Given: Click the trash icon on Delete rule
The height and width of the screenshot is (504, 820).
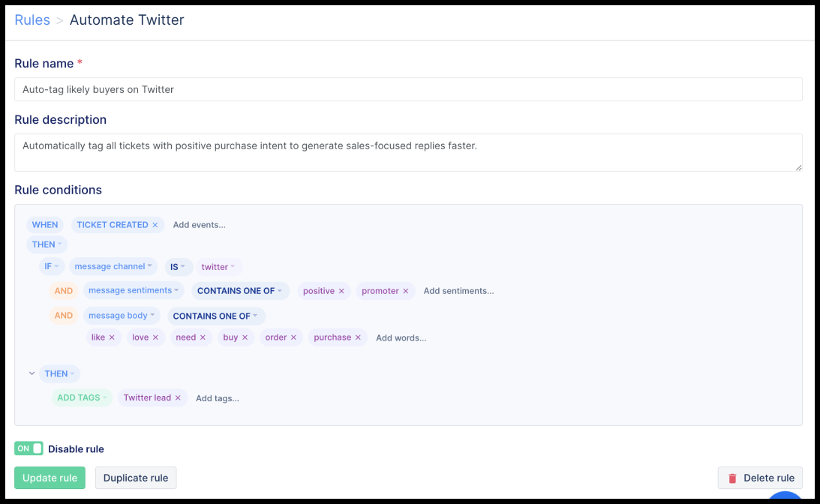Looking at the screenshot, I should [x=732, y=478].
